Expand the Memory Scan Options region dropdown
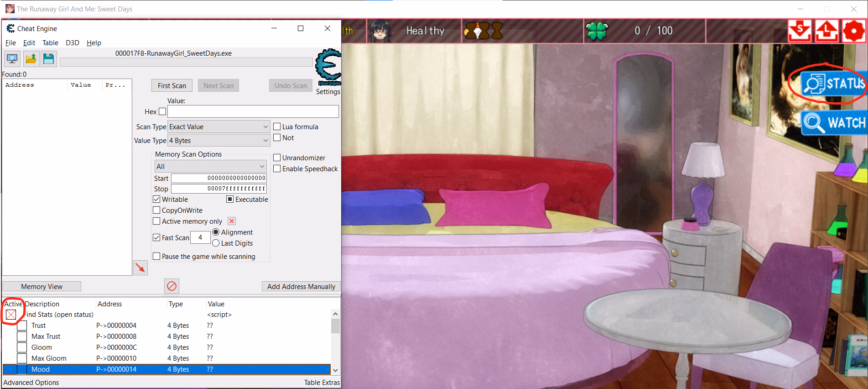868x389 pixels. 210,167
